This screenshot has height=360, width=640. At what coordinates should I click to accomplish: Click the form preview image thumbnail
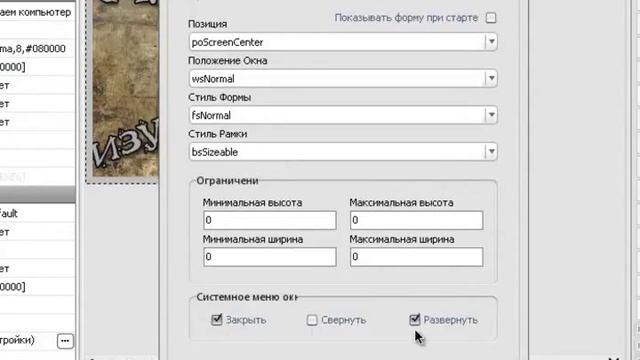pyautogui.click(x=125, y=88)
